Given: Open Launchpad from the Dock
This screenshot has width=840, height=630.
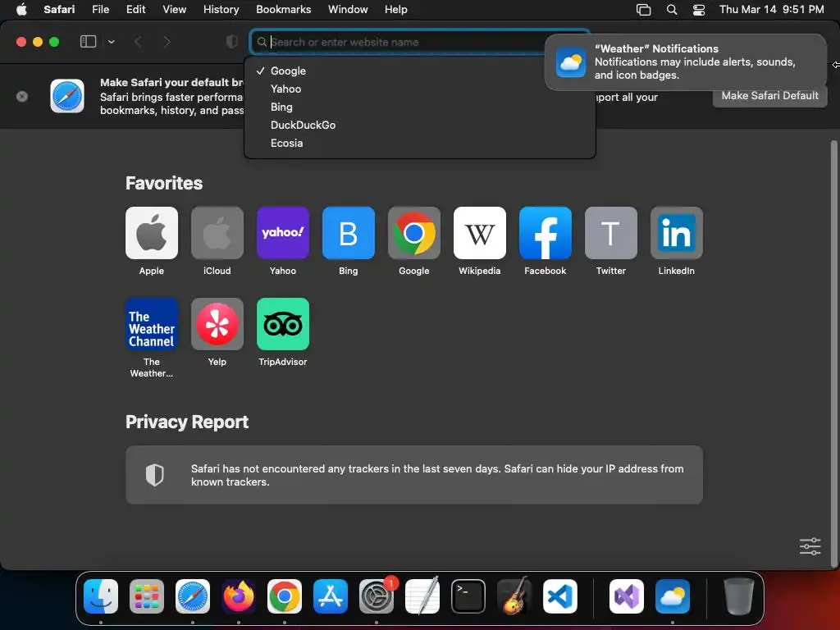Looking at the screenshot, I should [x=147, y=596].
